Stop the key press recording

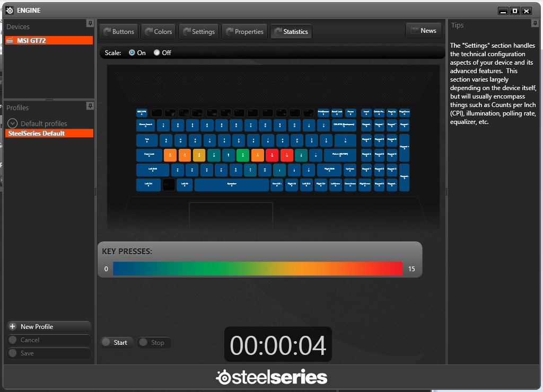tap(154, 343)
